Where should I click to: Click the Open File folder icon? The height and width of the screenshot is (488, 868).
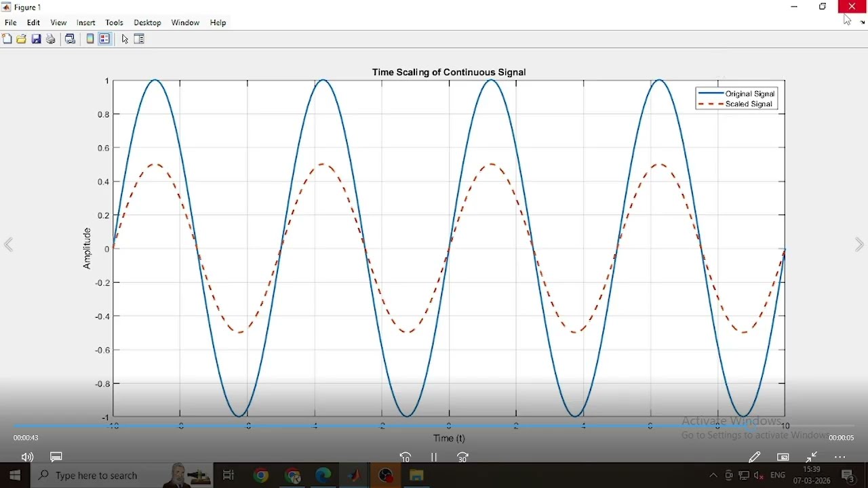pos(22,39)
